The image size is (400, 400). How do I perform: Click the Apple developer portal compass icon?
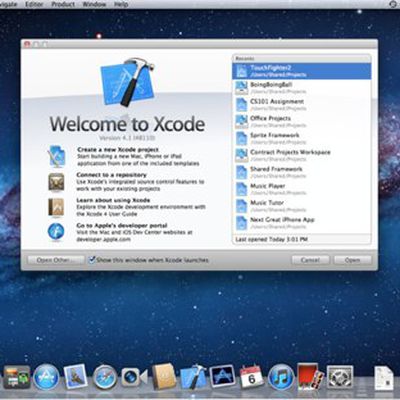pyautogui.click(x=56, y=232)
